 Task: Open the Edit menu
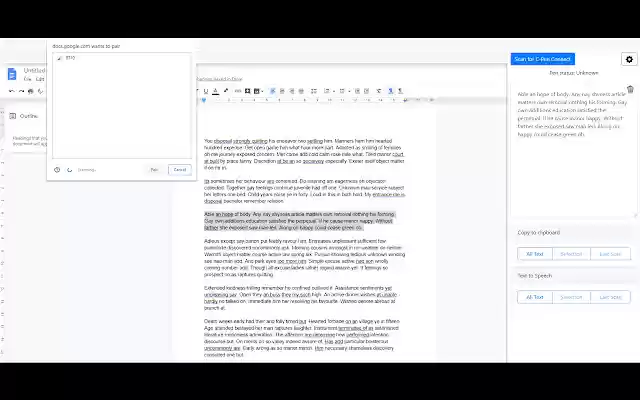click(40, 79)
